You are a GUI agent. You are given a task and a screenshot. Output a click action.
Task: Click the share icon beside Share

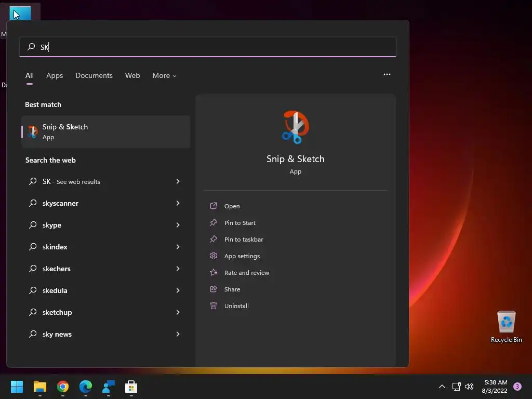point(214,289)
